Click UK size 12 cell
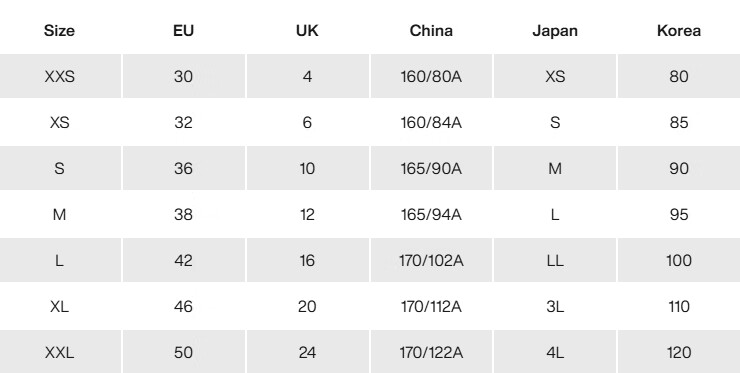Screen dimensions: 740x373 point(308,214)
